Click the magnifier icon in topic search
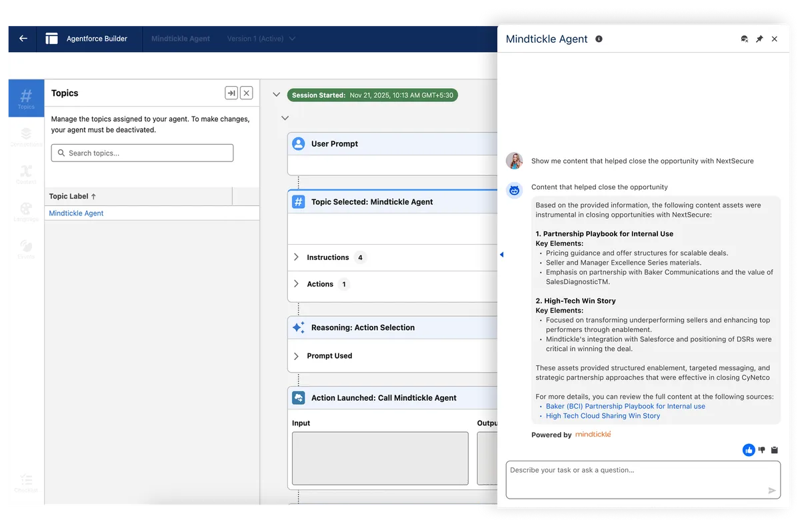This screenshot has height=532, width=800. click(x=61, y=153)
